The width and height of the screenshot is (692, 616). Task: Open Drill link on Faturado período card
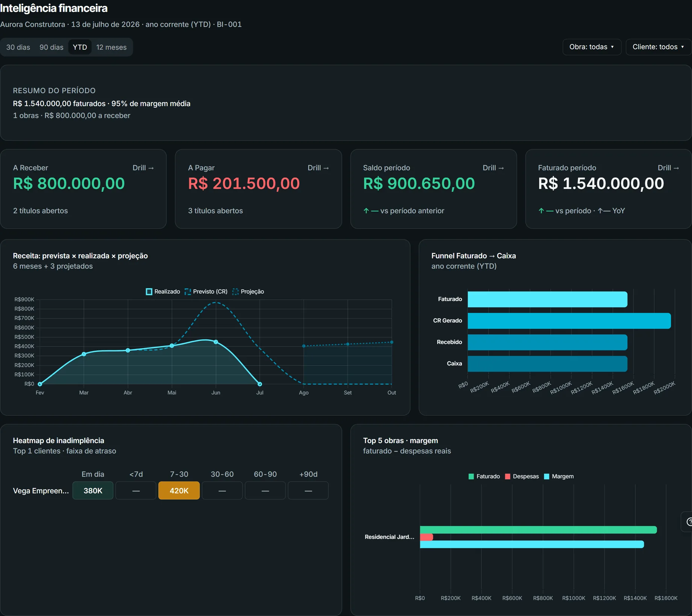click(x=668, y=168)
